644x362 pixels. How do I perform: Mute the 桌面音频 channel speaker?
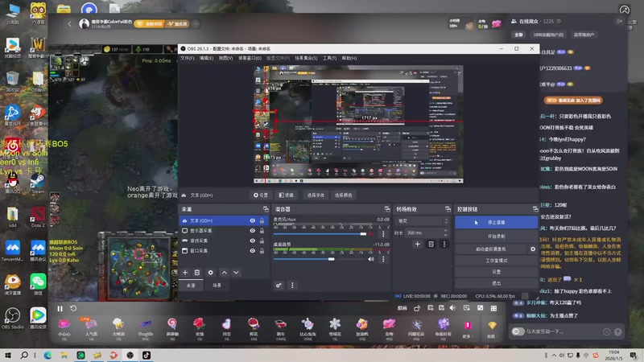pyautogui.click(x=371, y=259)
